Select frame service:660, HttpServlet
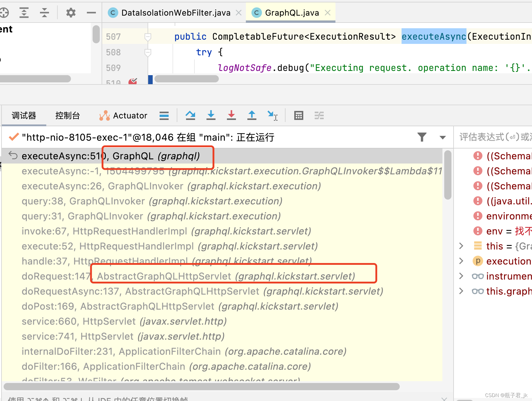The height and width of the screenshot is (401, 532). [x=222, y=321]
